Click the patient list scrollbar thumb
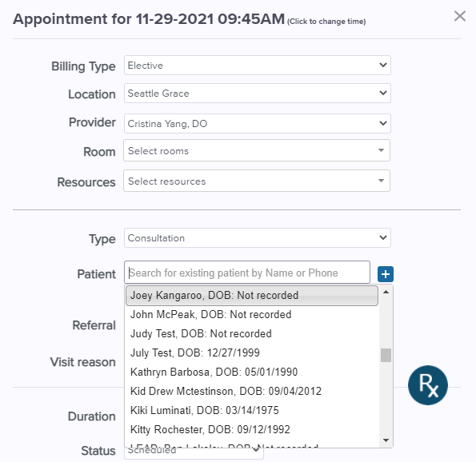The image size is (476, 462). [386, 355]
